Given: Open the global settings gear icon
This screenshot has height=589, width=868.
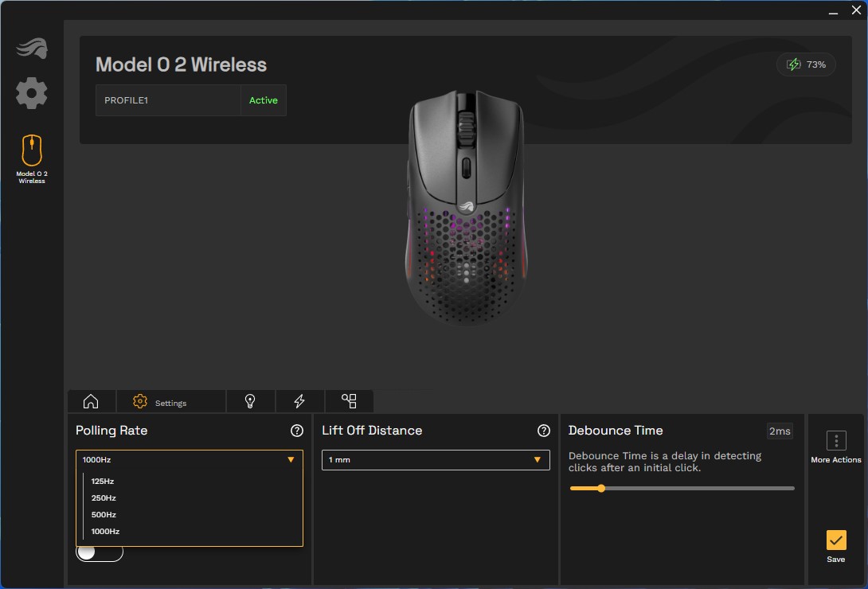Looking at the screenshot, I should (32, 94).
